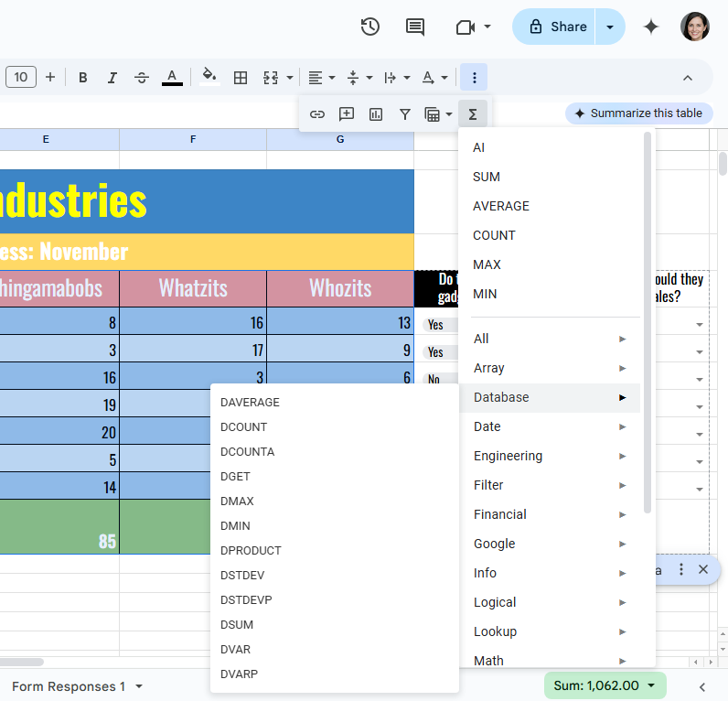Image resolution: width=728 pixels, height=701 pixels.
Task: Choose AVERAGE from the functions menu
Action: click(x=501, y=206)
